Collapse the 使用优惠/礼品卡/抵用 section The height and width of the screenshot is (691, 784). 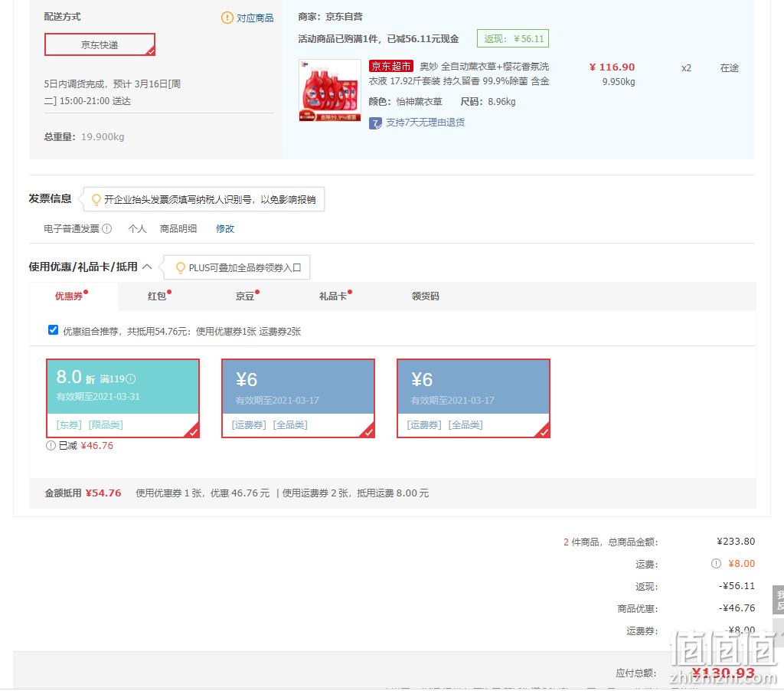pyautogui.click(x=147, y=267)
